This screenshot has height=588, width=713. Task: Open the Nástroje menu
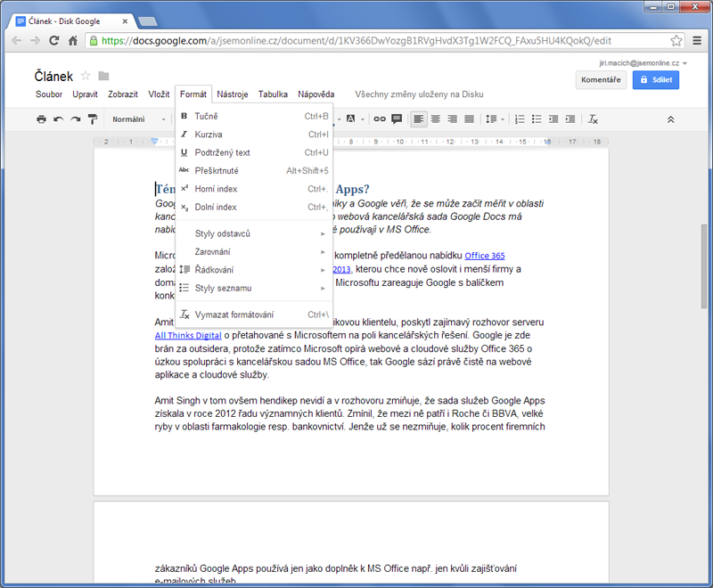coord(233,94)
